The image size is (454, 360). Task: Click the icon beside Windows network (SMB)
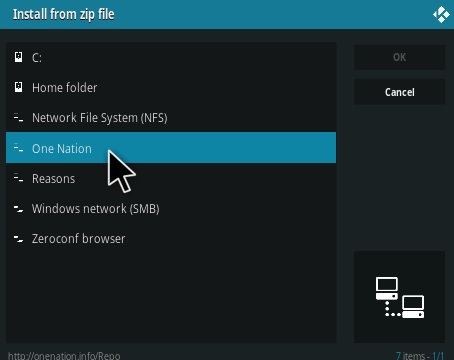click(19, 209)
